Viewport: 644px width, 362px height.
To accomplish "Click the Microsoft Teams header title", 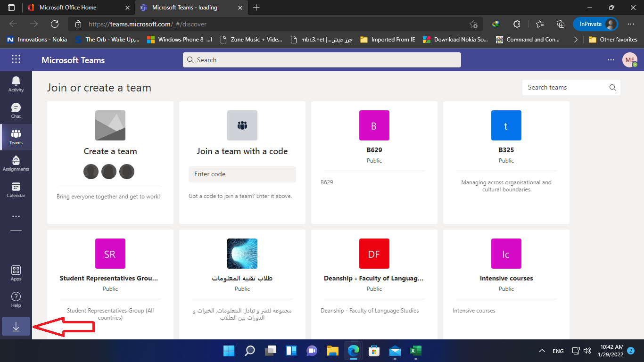I will click(x=73, y=60).
